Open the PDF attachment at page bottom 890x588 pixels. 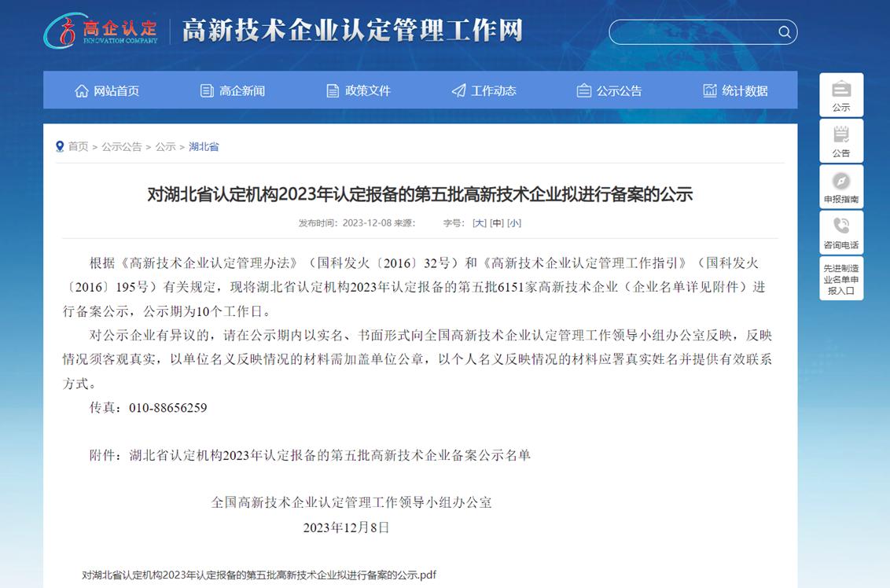259,575
